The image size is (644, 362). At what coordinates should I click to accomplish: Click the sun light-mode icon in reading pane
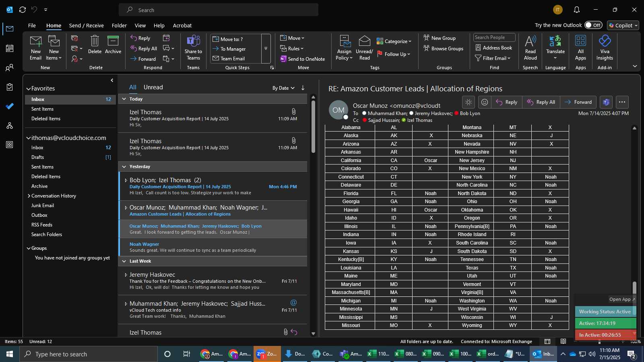[469, 102]
